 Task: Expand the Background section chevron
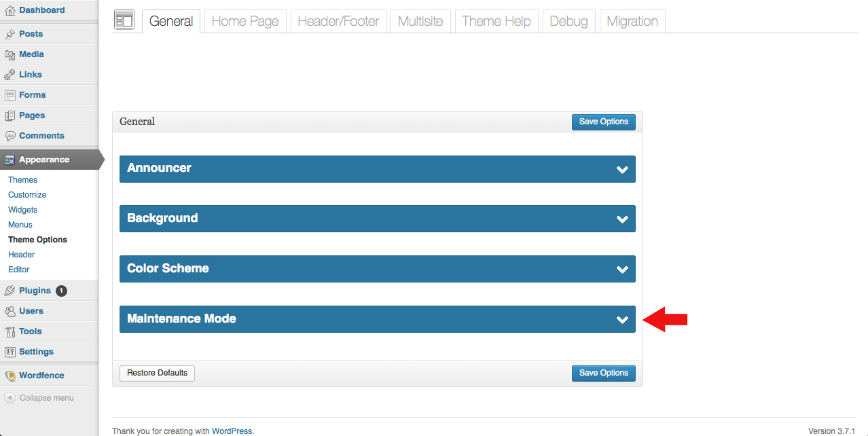[x=621, y=219]
